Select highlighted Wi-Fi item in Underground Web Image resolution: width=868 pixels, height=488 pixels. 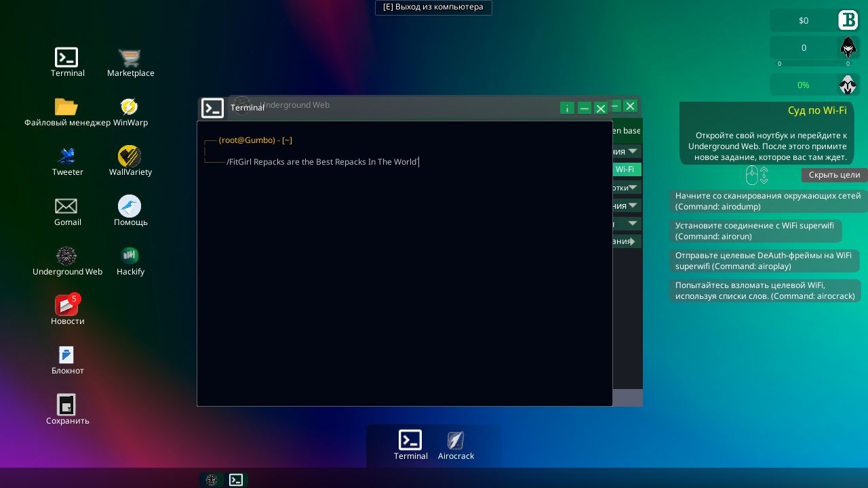(x=626, y=169)
